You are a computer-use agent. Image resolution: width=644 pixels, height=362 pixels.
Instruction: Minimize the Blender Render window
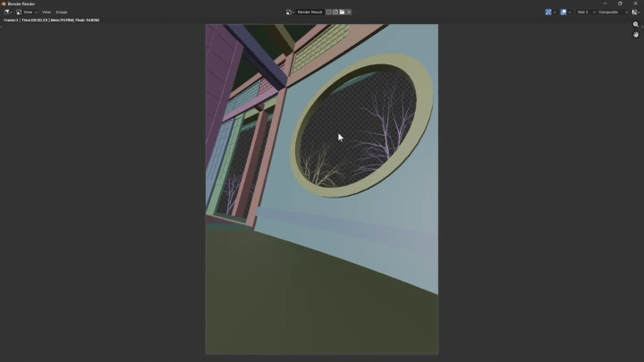[x=605, y=4]
